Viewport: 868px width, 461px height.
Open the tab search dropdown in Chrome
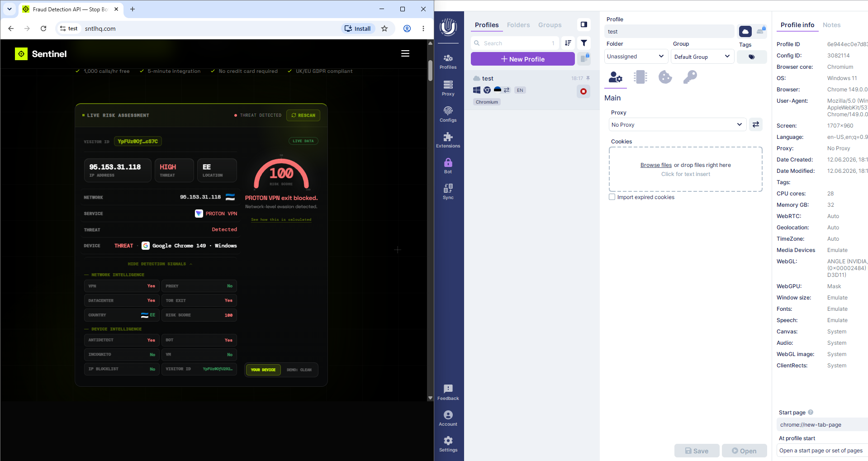coord(9,9)
